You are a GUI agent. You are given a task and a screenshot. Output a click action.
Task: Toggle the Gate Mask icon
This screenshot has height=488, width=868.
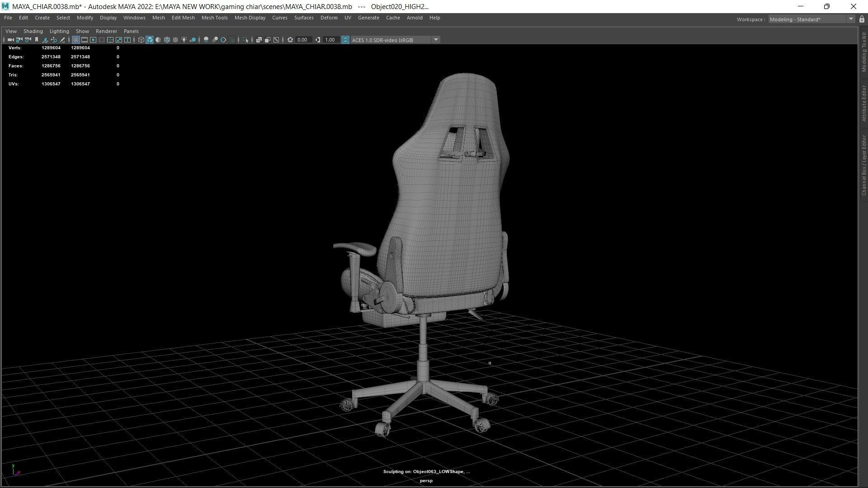(x=102, y=40)
